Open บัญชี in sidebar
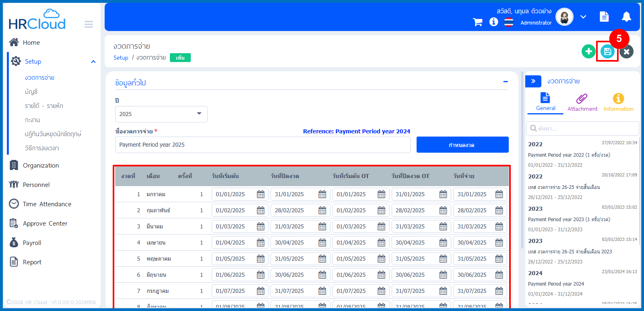This screenshot has width=644, height=311. [31, 92]
